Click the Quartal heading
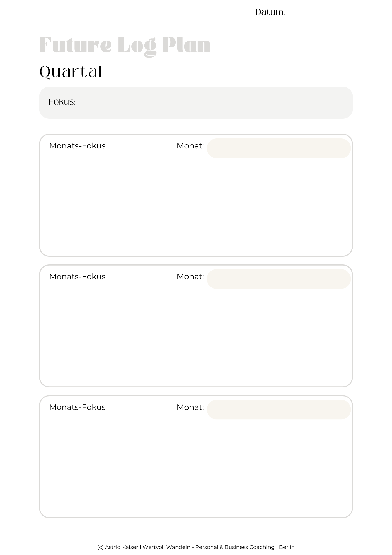Screen dimensions: 392x555 pyautogui.click(x=71, y=72)
